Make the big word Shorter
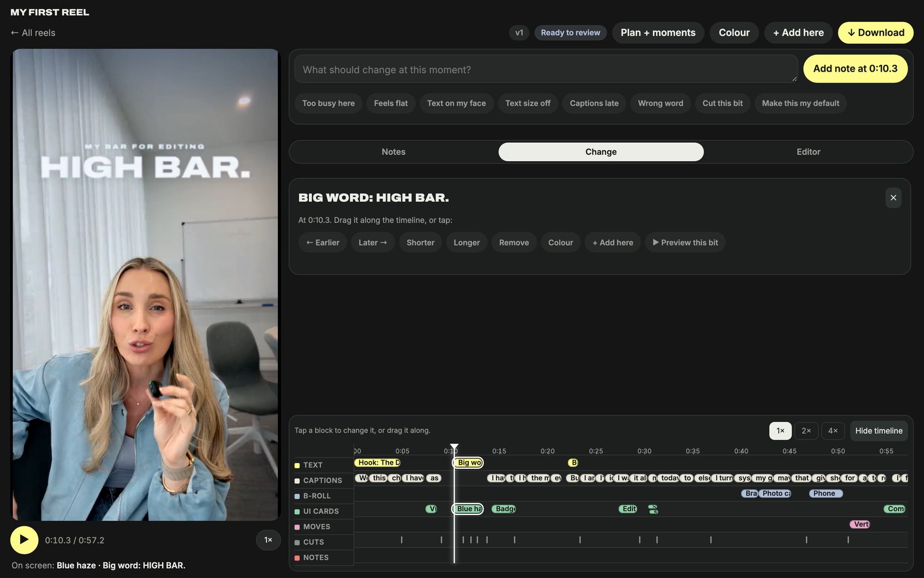924x578 pixels. tap(420, 243)
